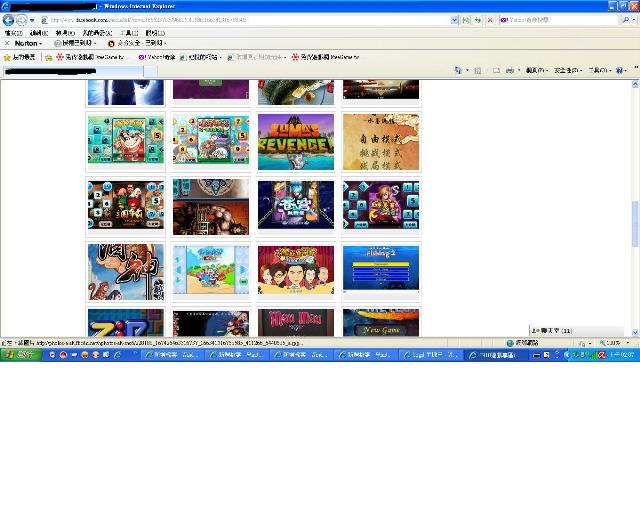Click the Windows Start button
Viewport: 640px width, 526px height.
click(18, 355)
